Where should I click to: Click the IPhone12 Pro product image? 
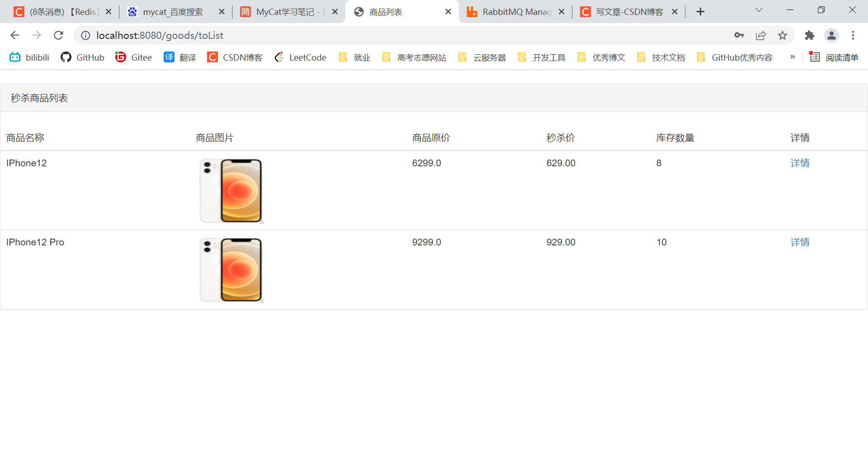(231, 270)
